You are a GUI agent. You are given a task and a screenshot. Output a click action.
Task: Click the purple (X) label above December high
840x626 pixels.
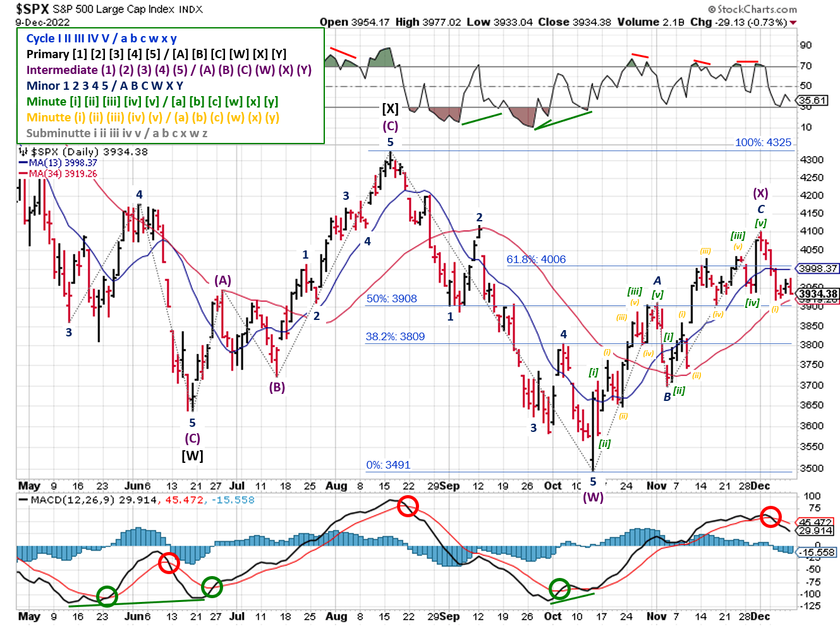point(760,193)
